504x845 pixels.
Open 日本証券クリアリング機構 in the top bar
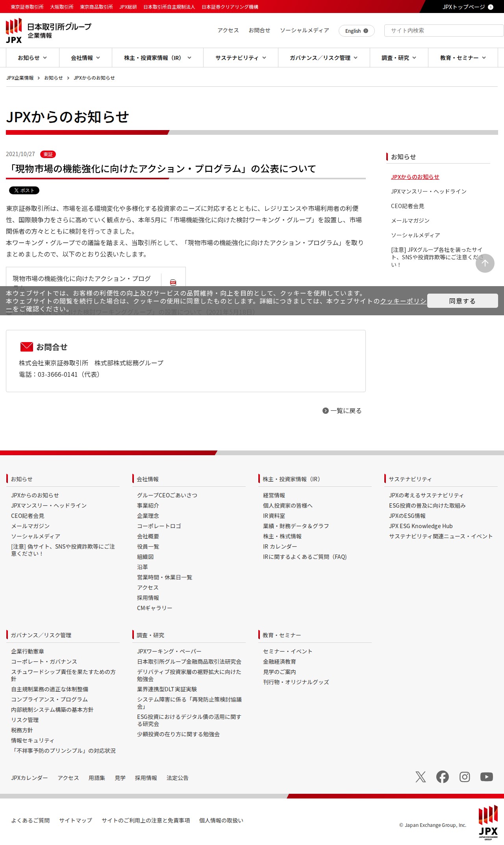(230, 7)
